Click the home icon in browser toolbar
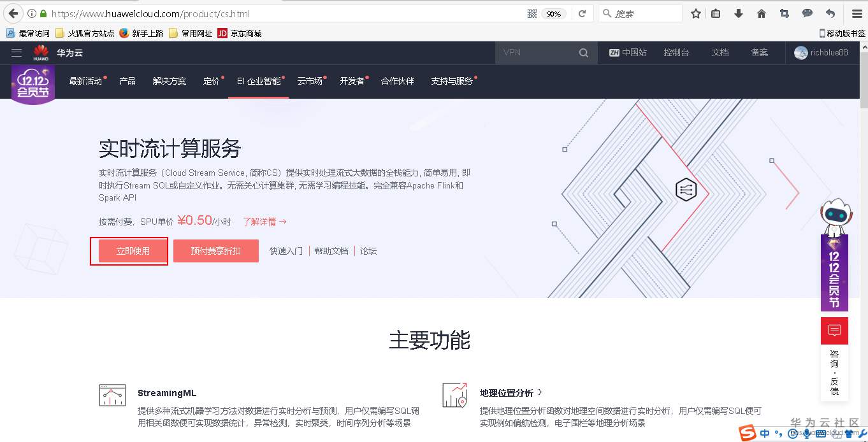868x442 pixels. point(762,13)
